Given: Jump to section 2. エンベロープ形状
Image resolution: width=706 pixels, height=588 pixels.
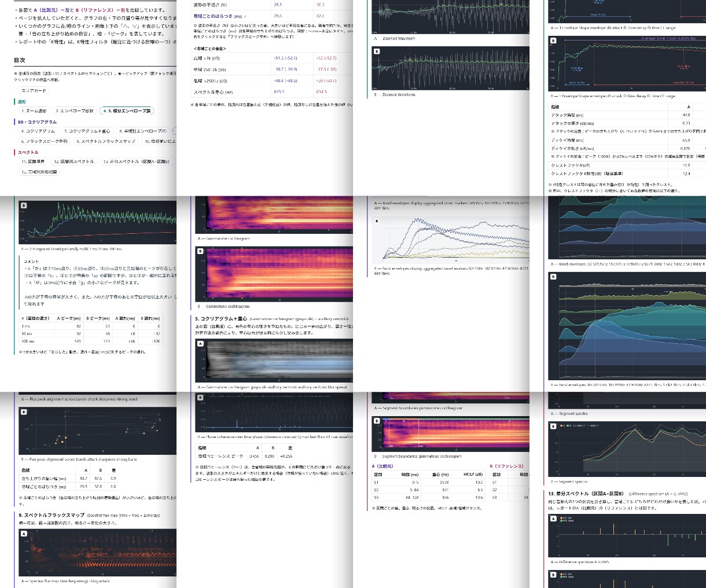Looking at the screenshot, I should [75, 111].
